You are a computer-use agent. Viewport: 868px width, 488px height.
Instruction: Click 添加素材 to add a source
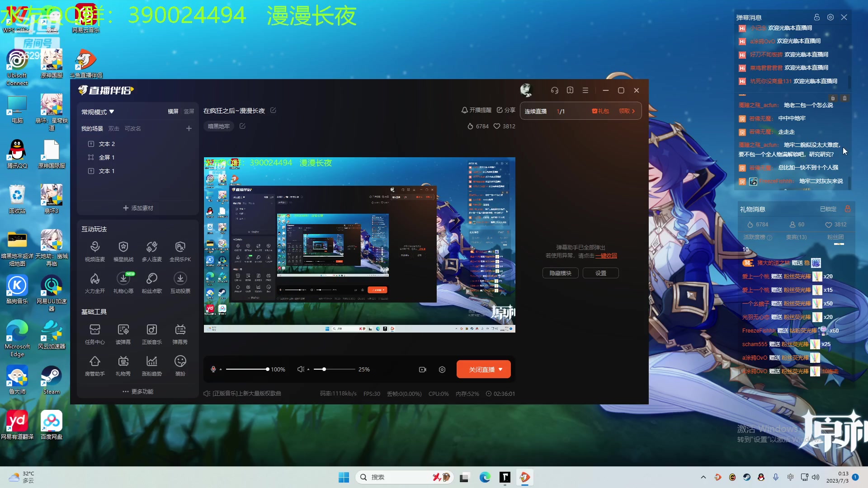pos(137,208)
